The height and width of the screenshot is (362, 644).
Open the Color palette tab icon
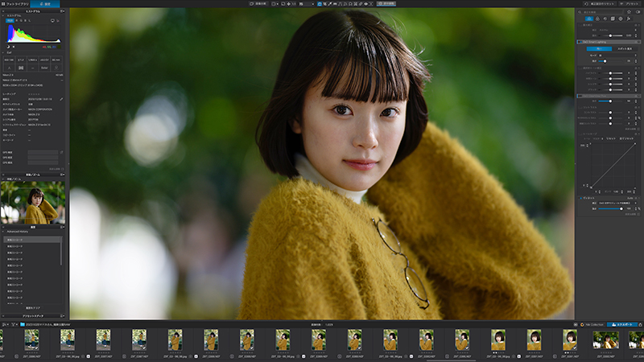coord(597,19)
